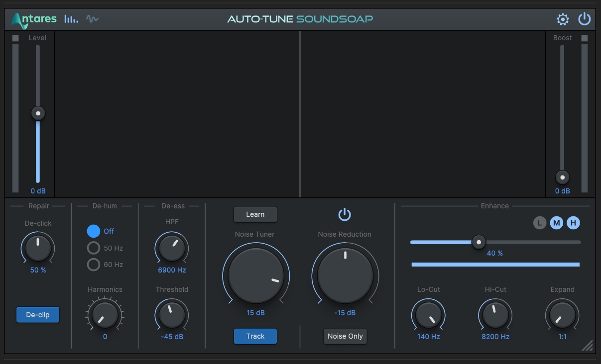
Task: Click the HPF knob
Action: (x=172, y=248)
